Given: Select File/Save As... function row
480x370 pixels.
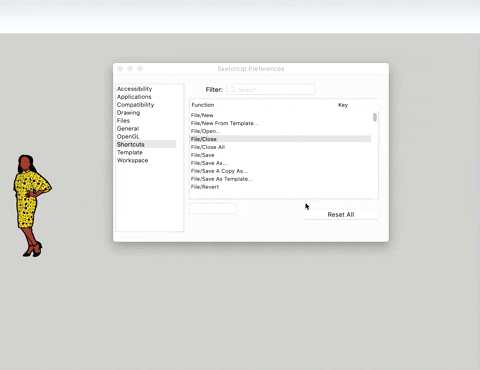Looking at the screenshot, I should coord(280,163).
